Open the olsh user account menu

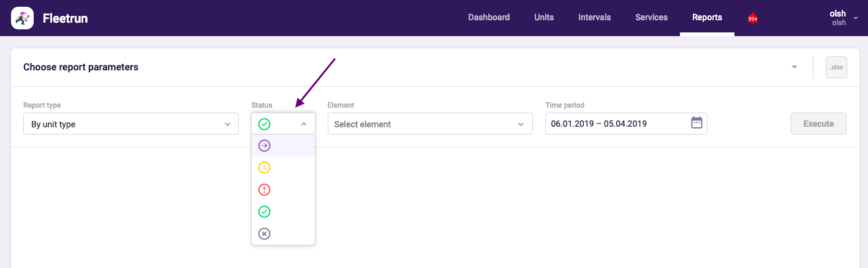click(842, 18)
